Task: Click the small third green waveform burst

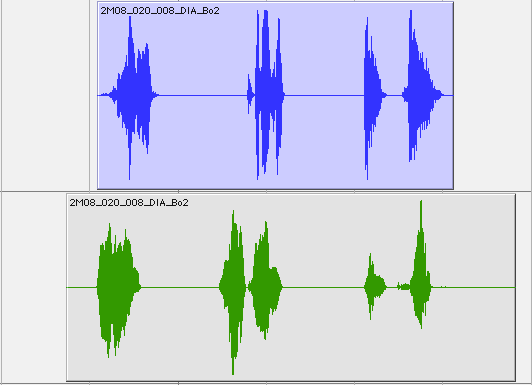Action: [374, 287]
